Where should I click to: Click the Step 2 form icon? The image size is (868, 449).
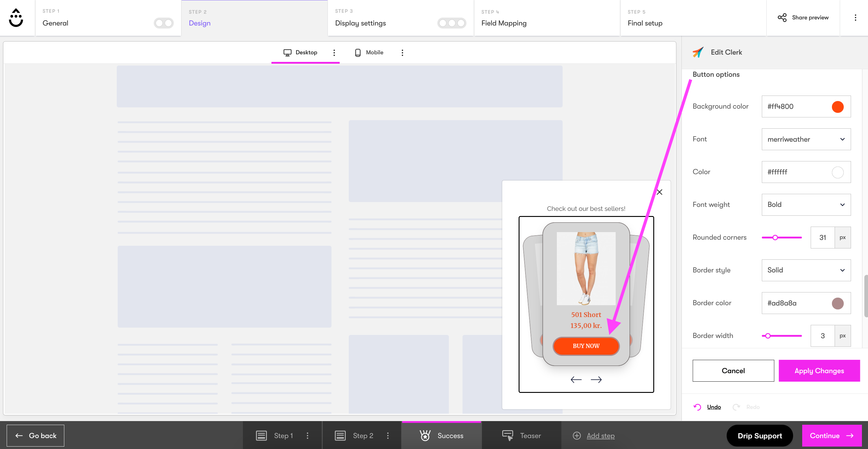pos(340,436)
